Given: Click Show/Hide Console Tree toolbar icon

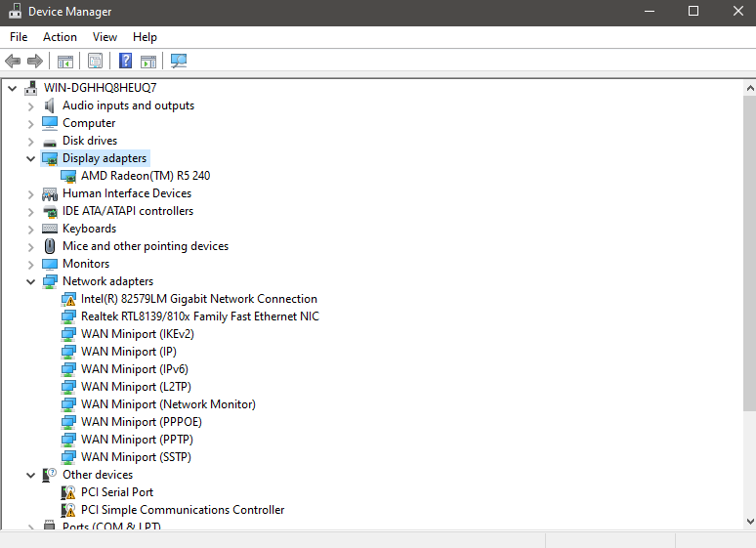Looking at the screenshot, I should [x=65, y=62].
